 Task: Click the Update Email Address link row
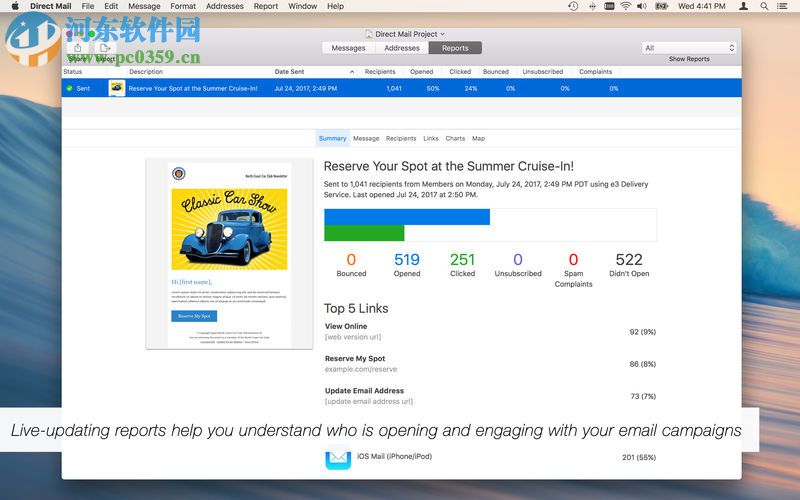(x=490, y=396)
